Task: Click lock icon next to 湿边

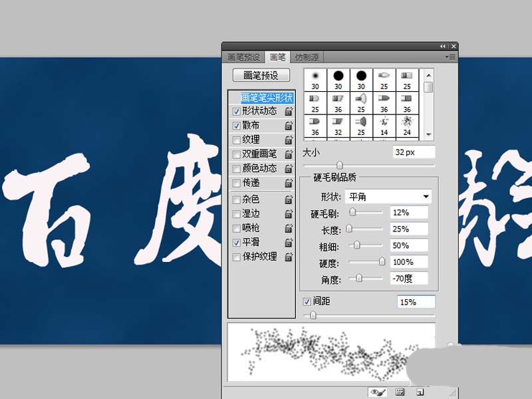Action: click(x=289, y=213)
